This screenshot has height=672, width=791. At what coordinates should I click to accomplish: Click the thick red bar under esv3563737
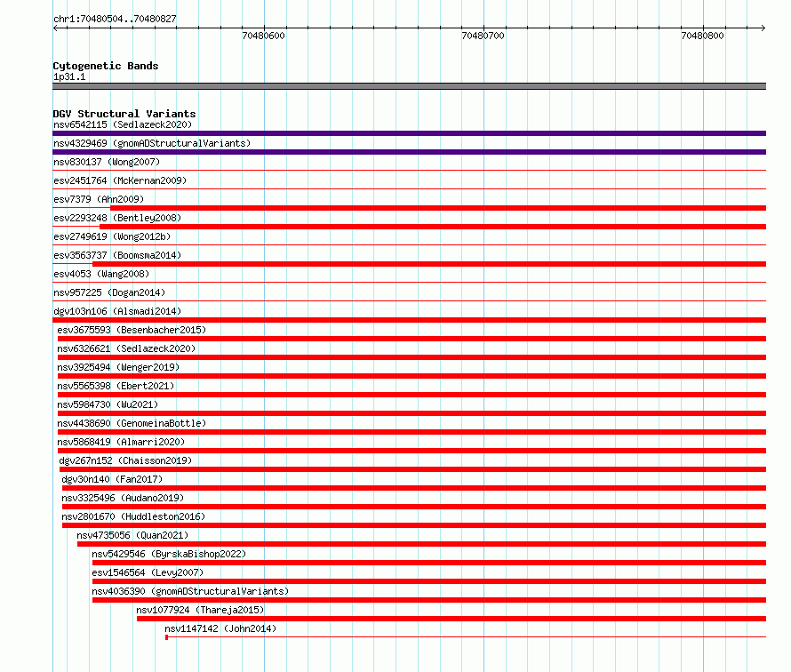(x=429, y=264)
